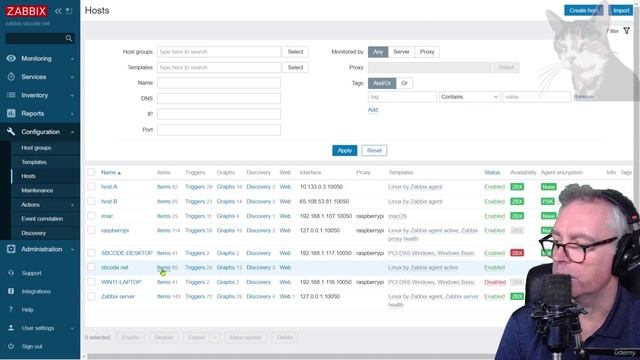640x360 pixels.
Task: Open Templates in Configuration menu
Action: coord(34,162)
